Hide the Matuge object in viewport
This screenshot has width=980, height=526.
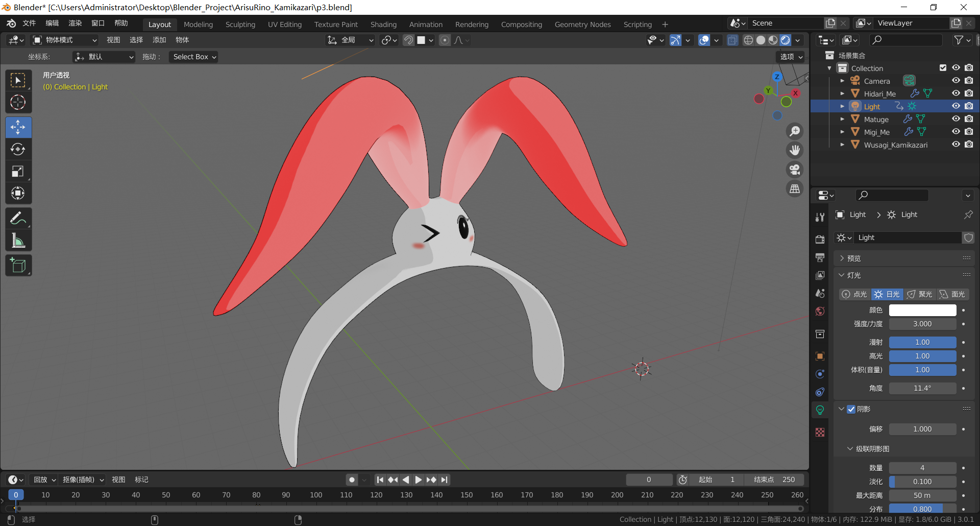coord(955,119)
